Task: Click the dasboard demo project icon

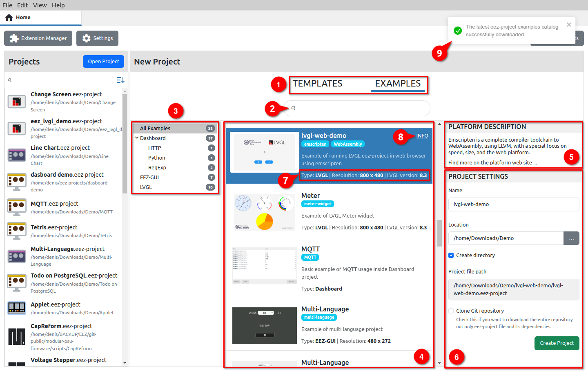Action: click(17, 182)
